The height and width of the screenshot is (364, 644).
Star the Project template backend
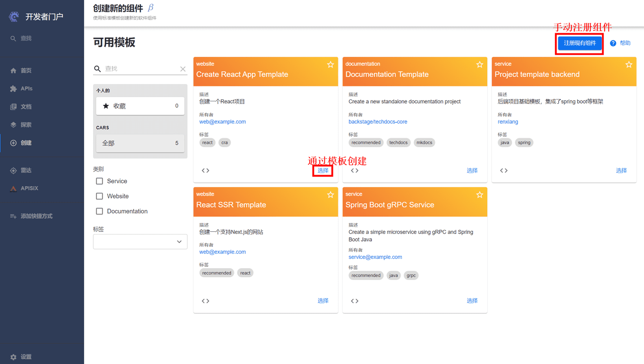(629, 65)
